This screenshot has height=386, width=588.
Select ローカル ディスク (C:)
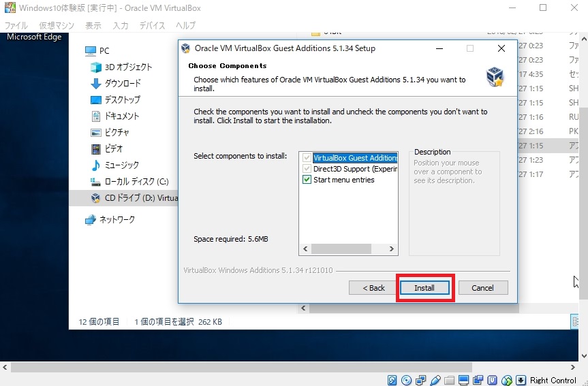(x=129, y=181)
